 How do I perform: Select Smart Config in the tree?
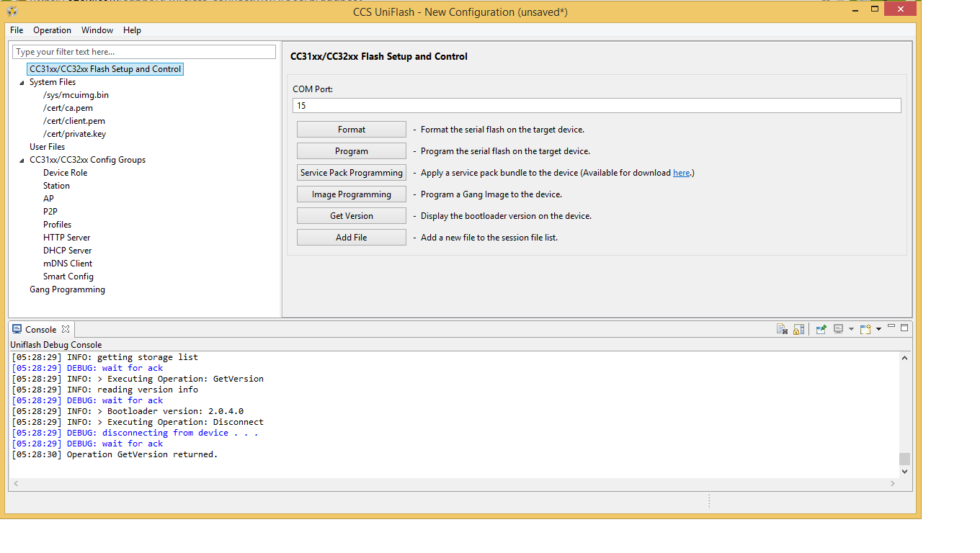(x=68, y=276)
